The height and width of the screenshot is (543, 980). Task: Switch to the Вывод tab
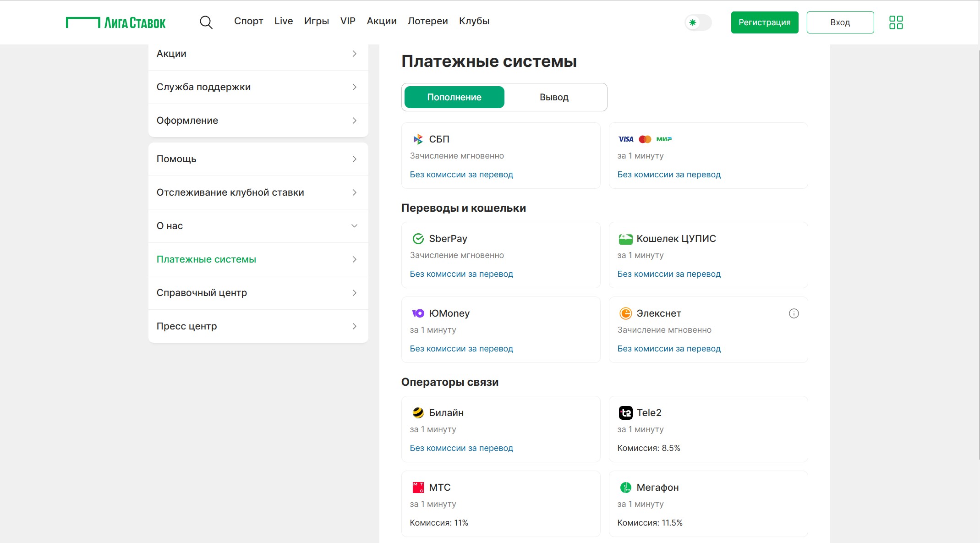coord(554,97)
